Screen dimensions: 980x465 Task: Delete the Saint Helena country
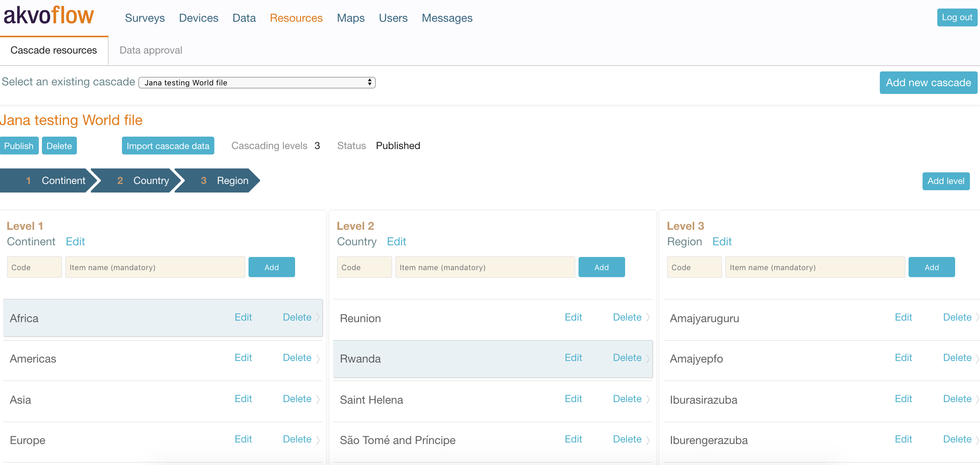[627, 399]
